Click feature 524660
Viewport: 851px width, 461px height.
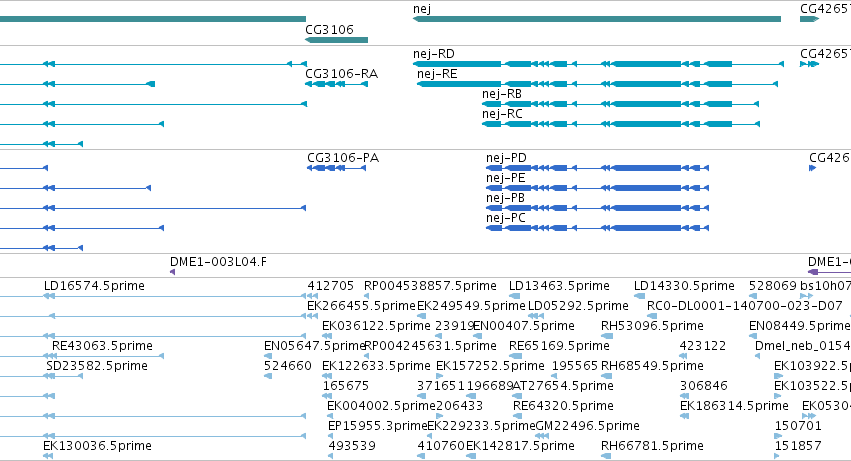(288, 366)
